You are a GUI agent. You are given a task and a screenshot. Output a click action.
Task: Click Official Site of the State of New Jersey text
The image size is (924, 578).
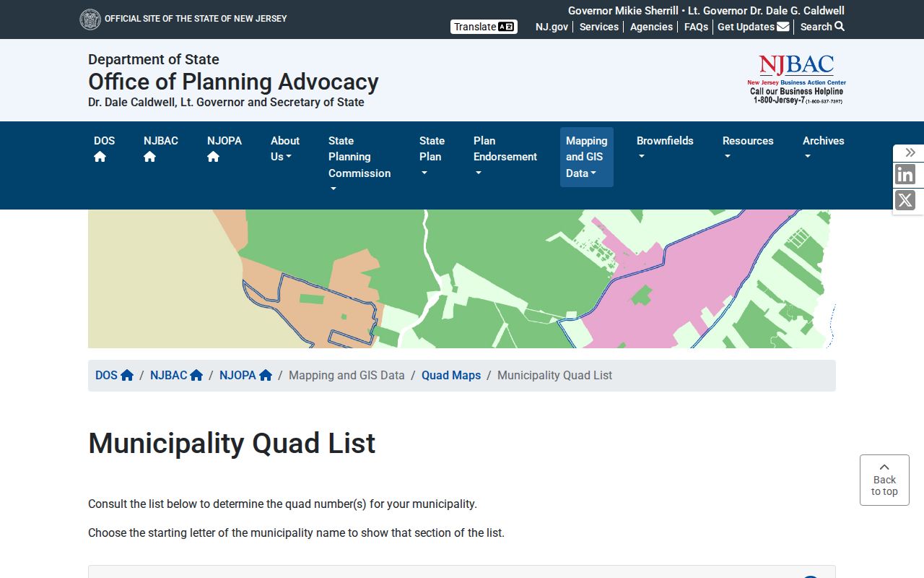[x=196, y=19]
